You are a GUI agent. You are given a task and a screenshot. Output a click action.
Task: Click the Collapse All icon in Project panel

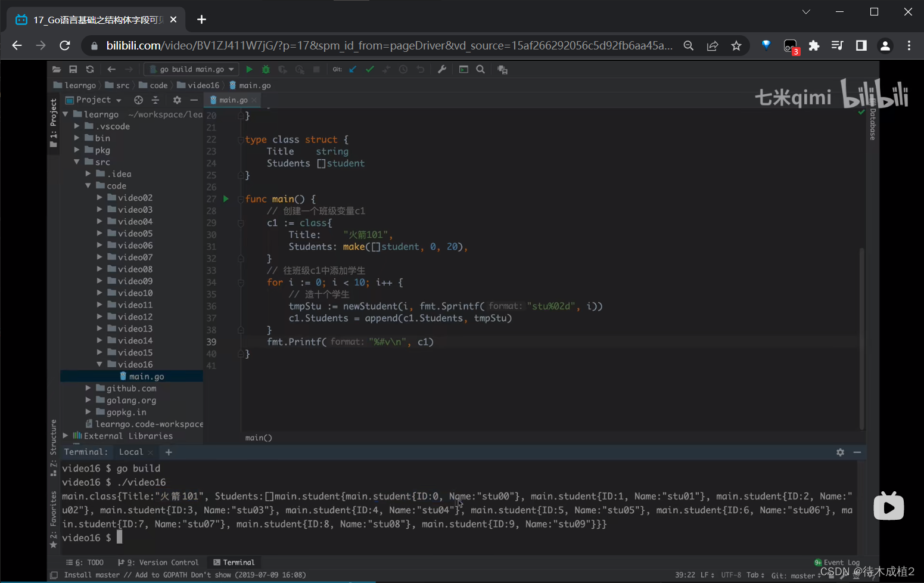point(155,100)
